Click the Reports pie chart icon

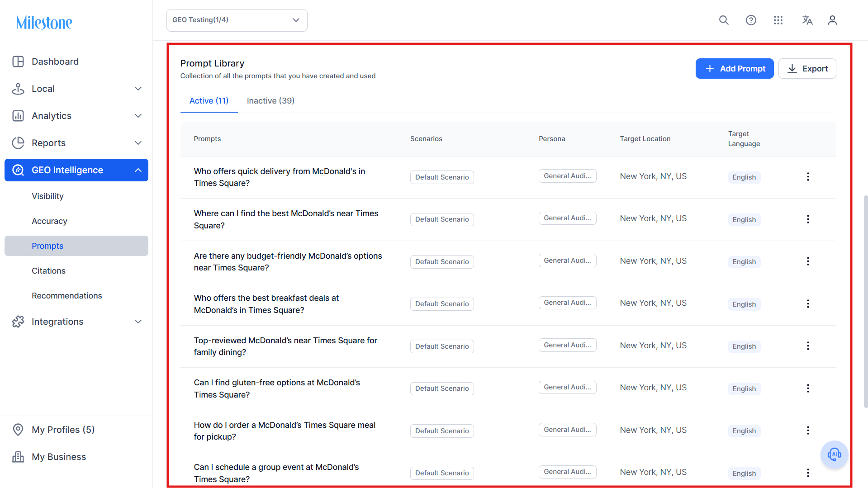[18, 143]
